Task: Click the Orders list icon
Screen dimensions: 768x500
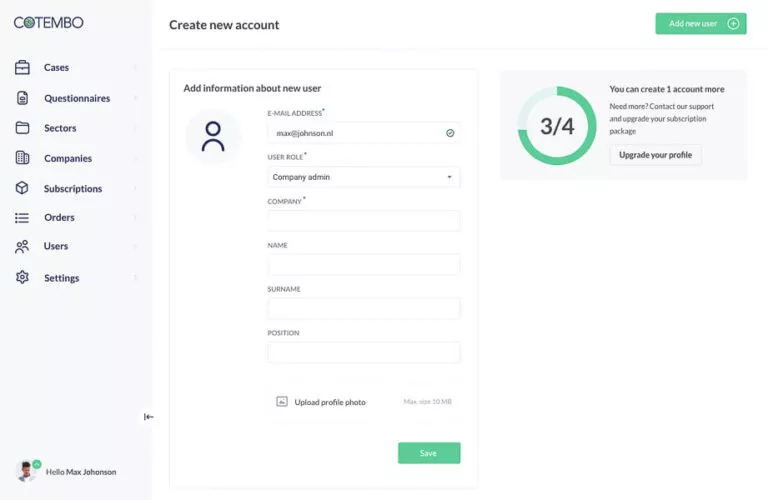Action: [22, 217]
